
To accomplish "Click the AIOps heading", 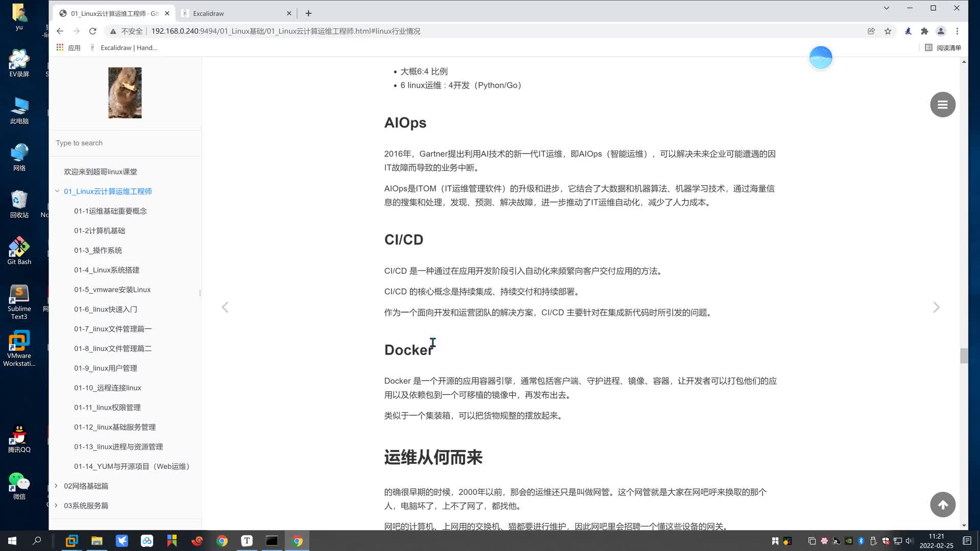I will tap(405, 123).
